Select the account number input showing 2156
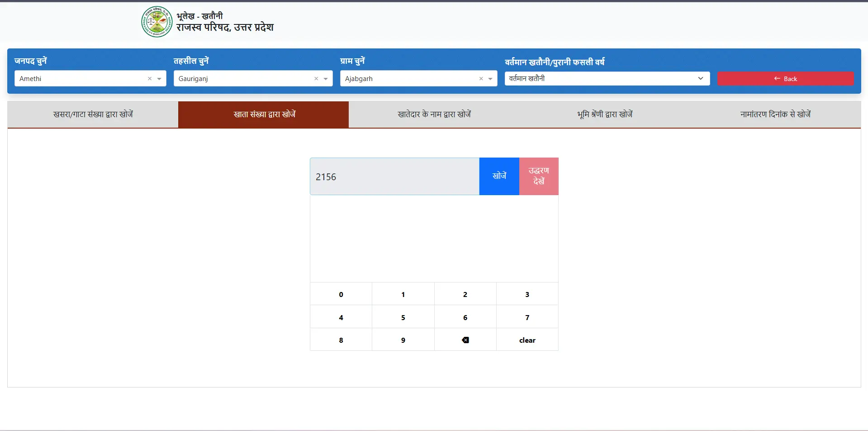868x431 pixels. 394,176
